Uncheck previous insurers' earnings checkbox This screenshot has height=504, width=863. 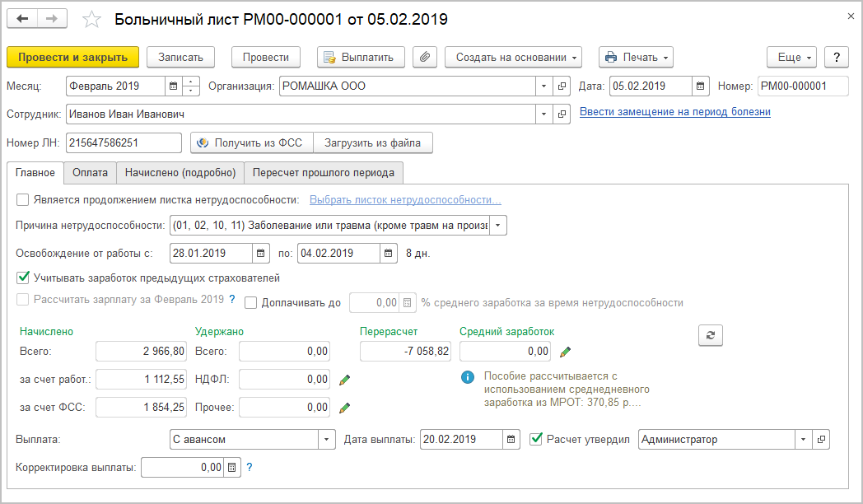tap(22, 278)
